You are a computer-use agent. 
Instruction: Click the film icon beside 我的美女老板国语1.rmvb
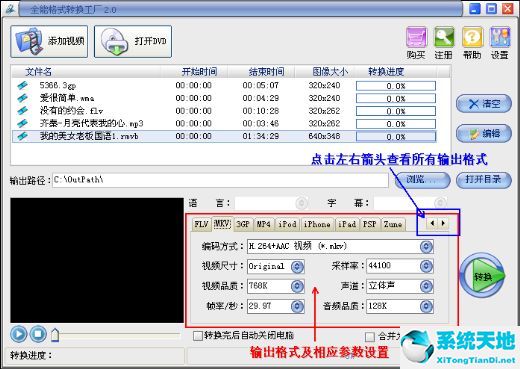22,136
